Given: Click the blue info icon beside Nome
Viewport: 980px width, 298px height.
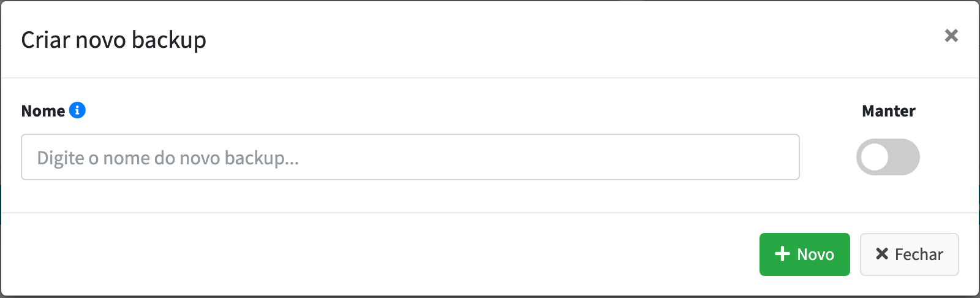Looking at the screenshot, I should click(77, 110).
